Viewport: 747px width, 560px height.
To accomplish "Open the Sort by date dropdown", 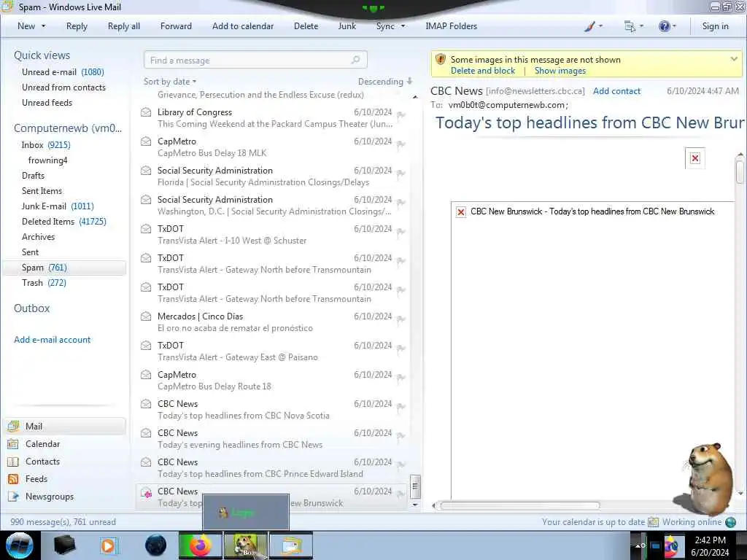I will [169, 82].
